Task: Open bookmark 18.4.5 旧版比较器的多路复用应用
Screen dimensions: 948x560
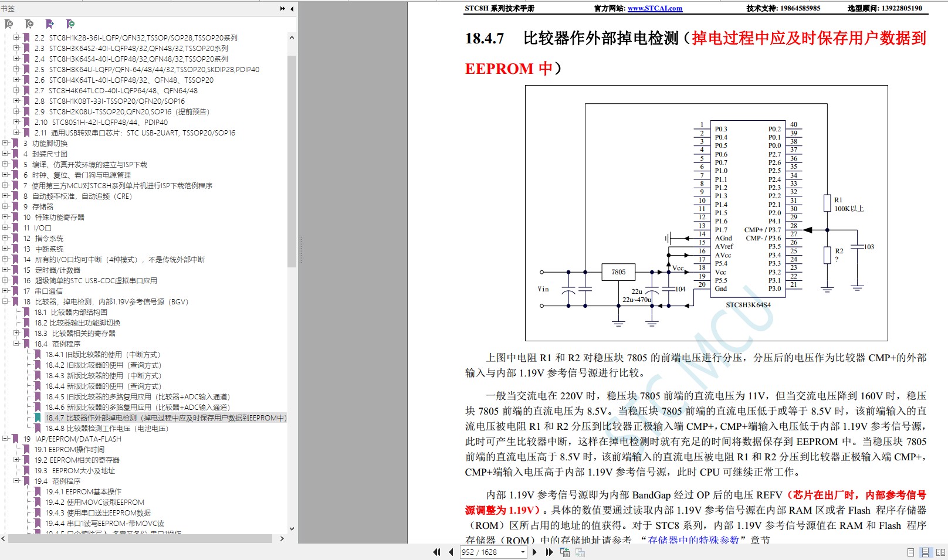Action: pos(138,397)
